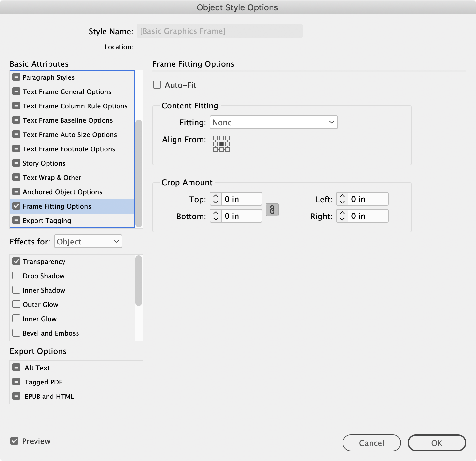
Task: Click the OK button
Action: click(x=437, y=443)
